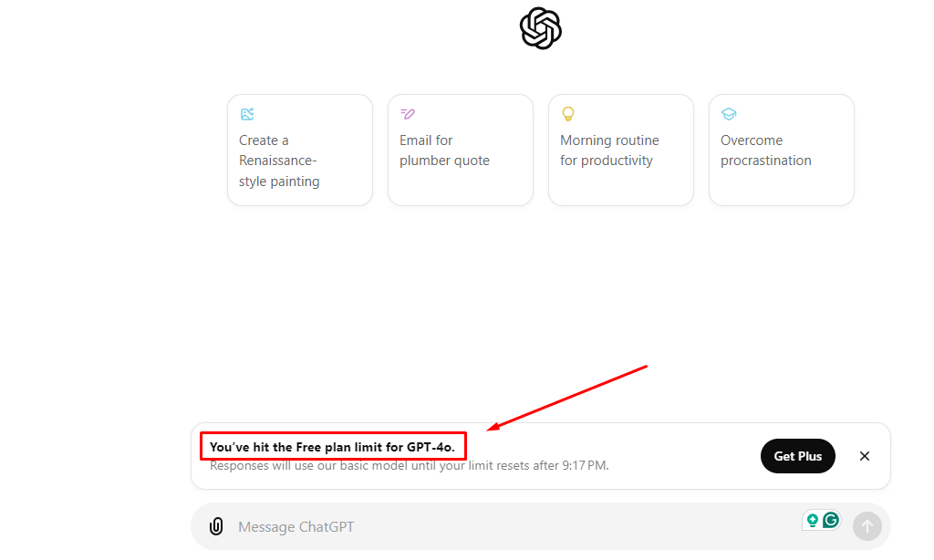Click the graduation cap icon on the procrastination card
Image resolution: width=934 pixels, height=560 pixels.
tap(729, 114)
